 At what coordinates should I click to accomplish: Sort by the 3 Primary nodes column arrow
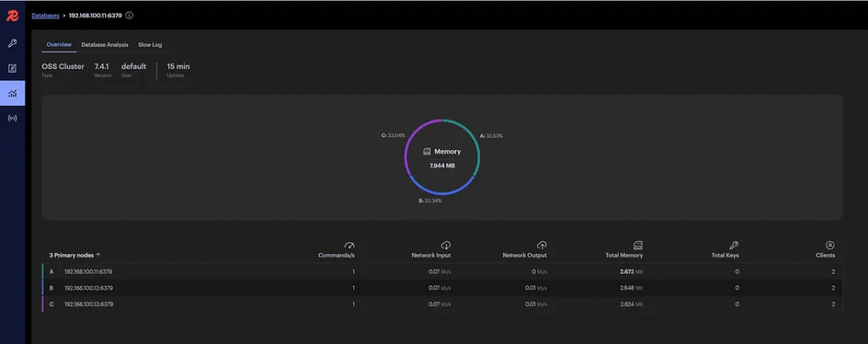98,254
